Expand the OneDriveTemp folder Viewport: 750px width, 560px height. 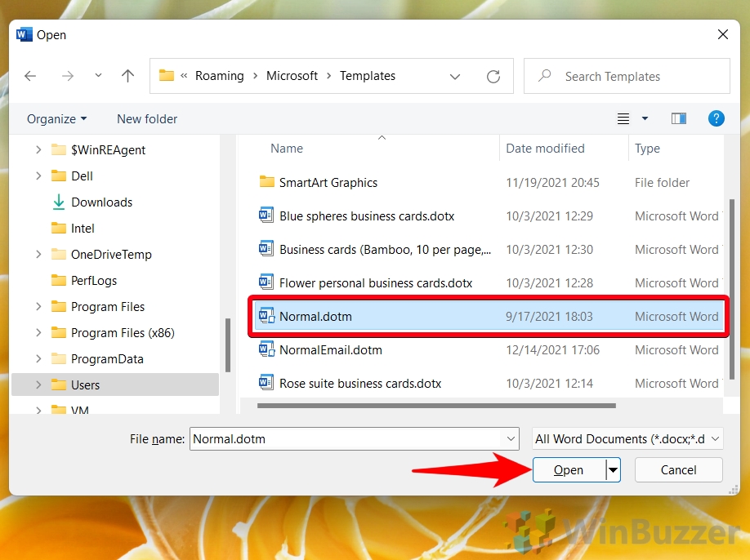point(38,254)
